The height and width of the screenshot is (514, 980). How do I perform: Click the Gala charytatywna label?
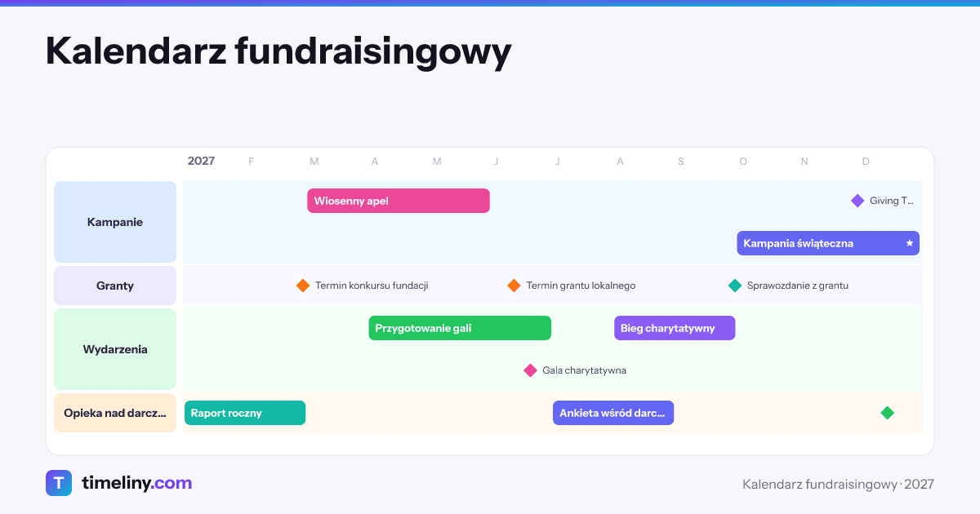click(x=585, y=370)
